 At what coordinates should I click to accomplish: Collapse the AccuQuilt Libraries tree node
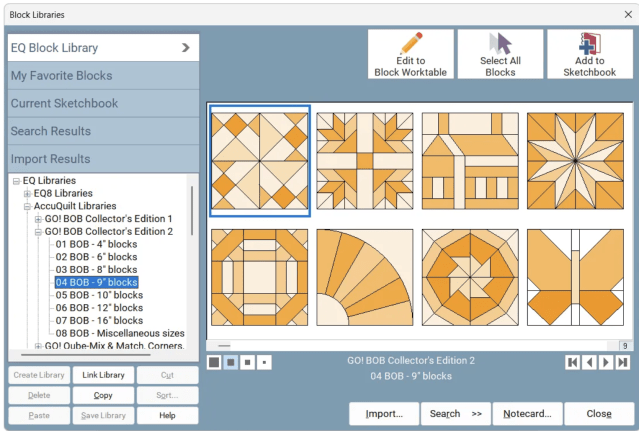pyautogui.click(x=27, y=206)
